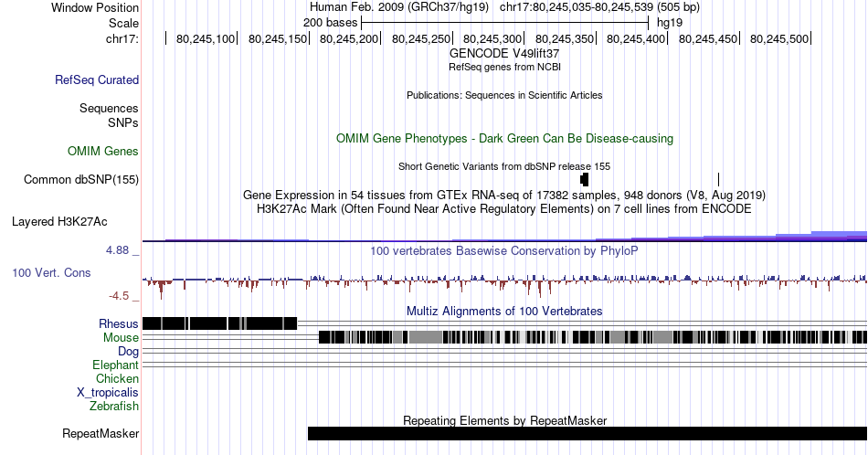
Task: Open the OMIM Gene Phenotypes track title
Action: [x=504, y=138]
